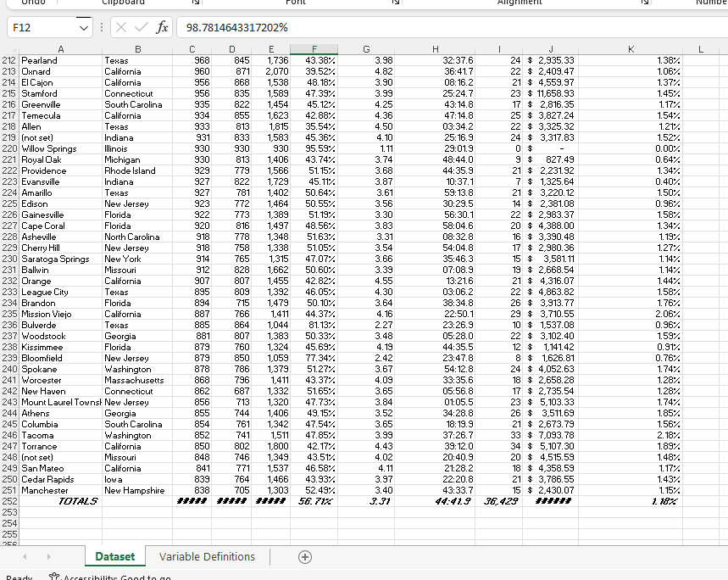Select column F header
This screenshot has height=580, width=728.
tap(314, 49)
